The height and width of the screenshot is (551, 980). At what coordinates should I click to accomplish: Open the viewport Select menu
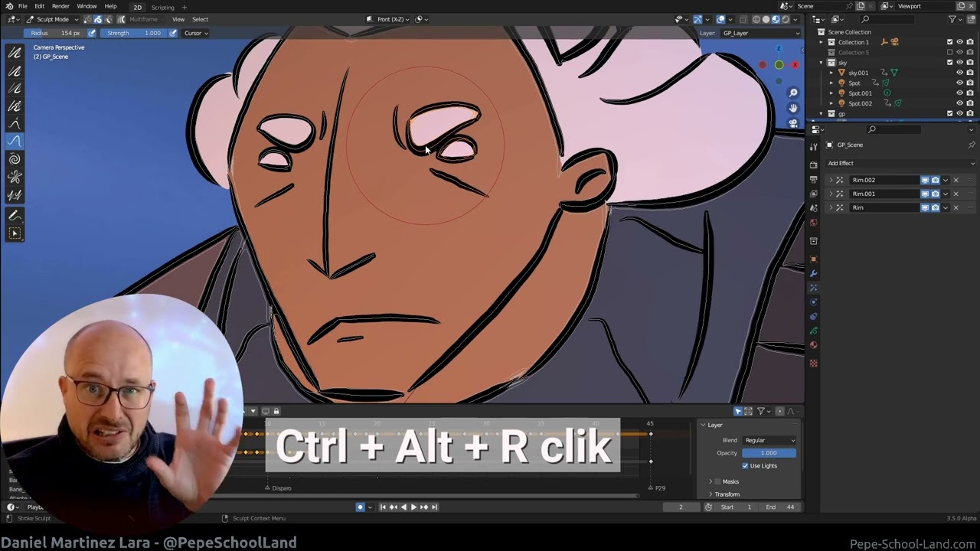(200, 19)
